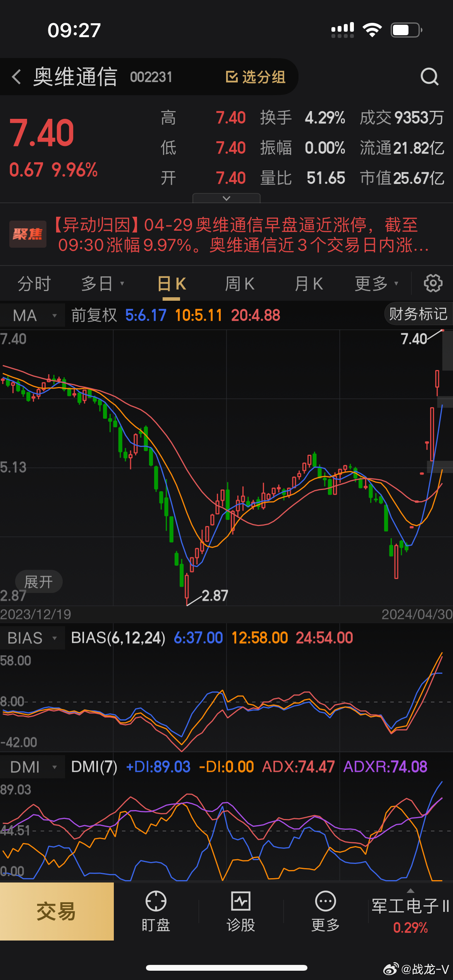The image size is (453, 980).
Task: Open the BIAS indicator dropdown
Action: pyautogui.click(x=33, y=638)
